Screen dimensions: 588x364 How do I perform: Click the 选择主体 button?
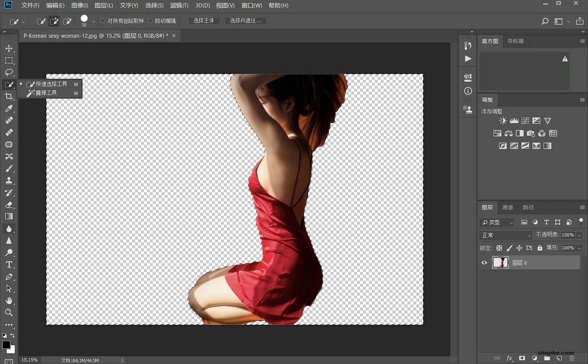coord(204,21)
